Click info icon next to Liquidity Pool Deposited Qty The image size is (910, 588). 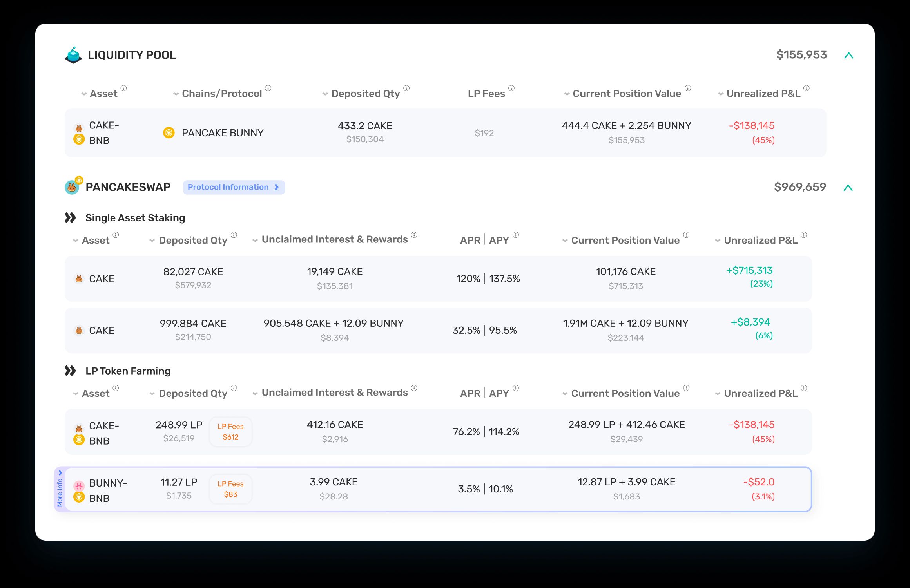406,88
